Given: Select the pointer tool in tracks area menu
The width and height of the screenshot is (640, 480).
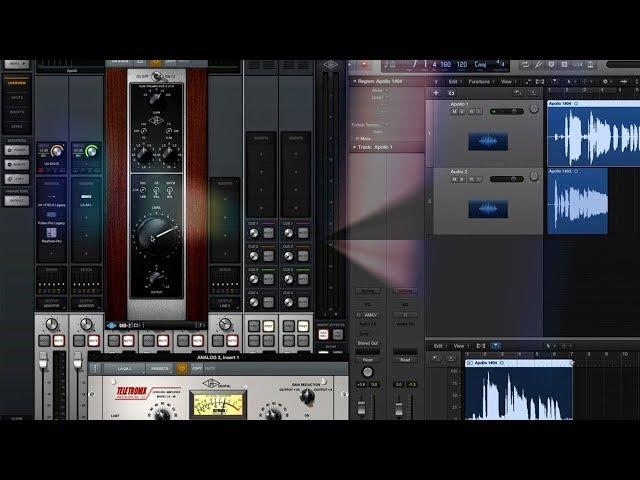Looking at the screenshot, I should point(569,82).
